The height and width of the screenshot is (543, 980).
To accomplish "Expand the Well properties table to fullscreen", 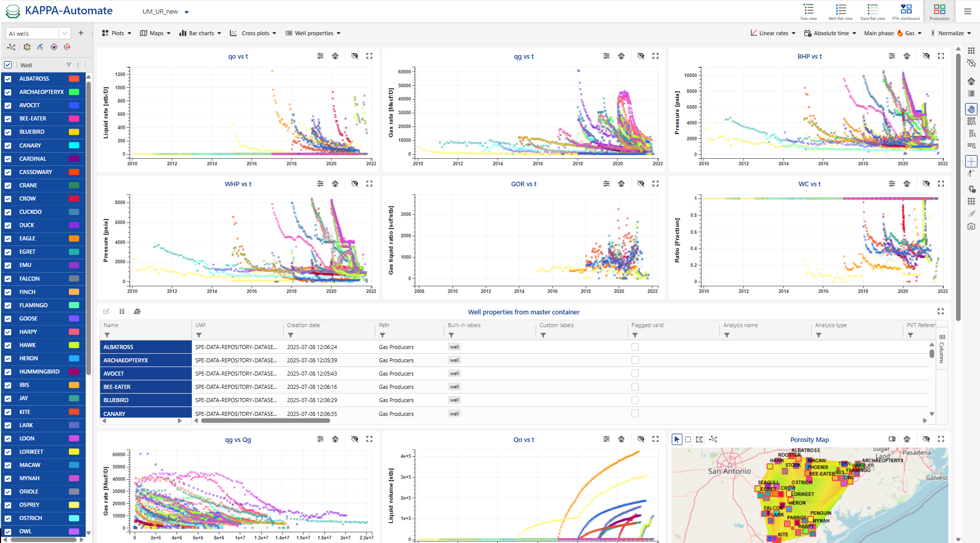I will (941, 311).
